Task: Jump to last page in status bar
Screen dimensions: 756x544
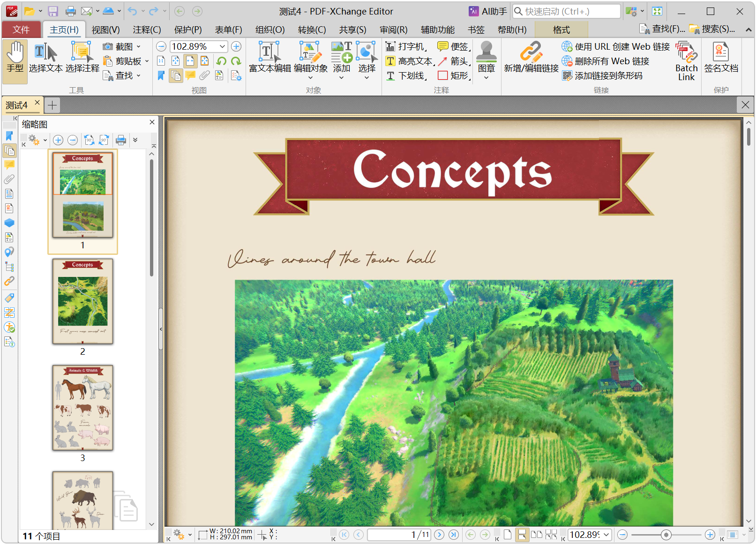Action: click(x=454, y=535)
